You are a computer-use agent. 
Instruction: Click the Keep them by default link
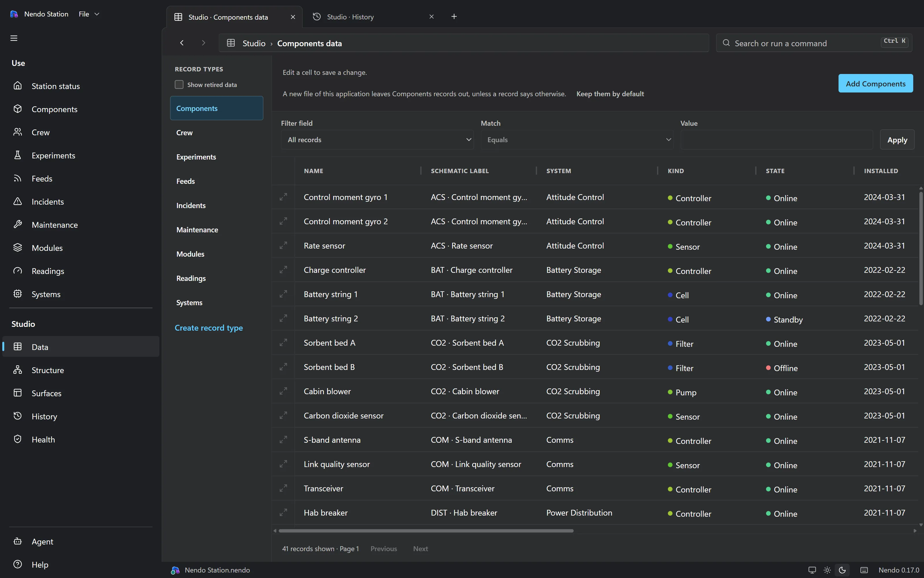coord(610,94)
